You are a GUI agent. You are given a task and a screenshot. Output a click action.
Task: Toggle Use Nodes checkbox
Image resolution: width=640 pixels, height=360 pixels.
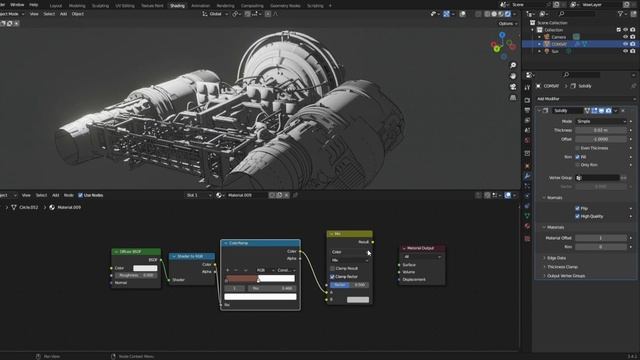[x=80, y=195]
